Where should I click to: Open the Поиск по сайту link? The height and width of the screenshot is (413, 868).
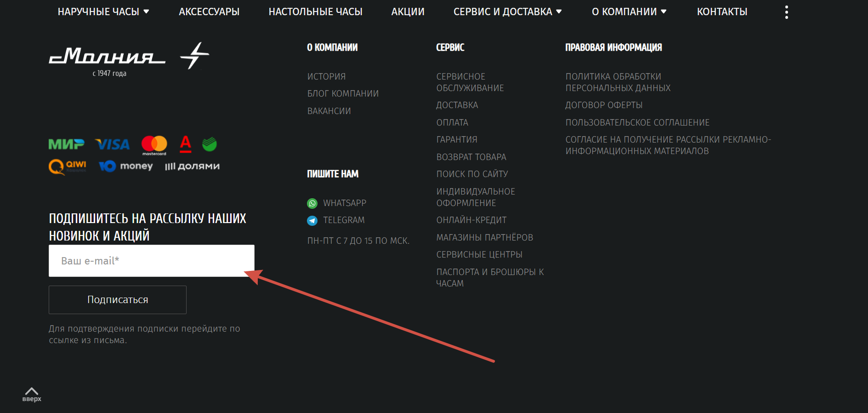(472, 174)
